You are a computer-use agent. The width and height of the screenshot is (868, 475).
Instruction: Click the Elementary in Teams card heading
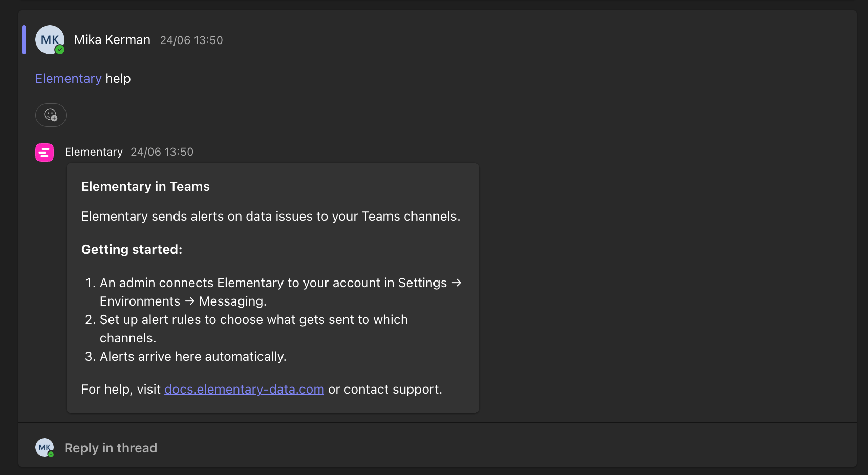pyautogui.click(x=145, y=186)
